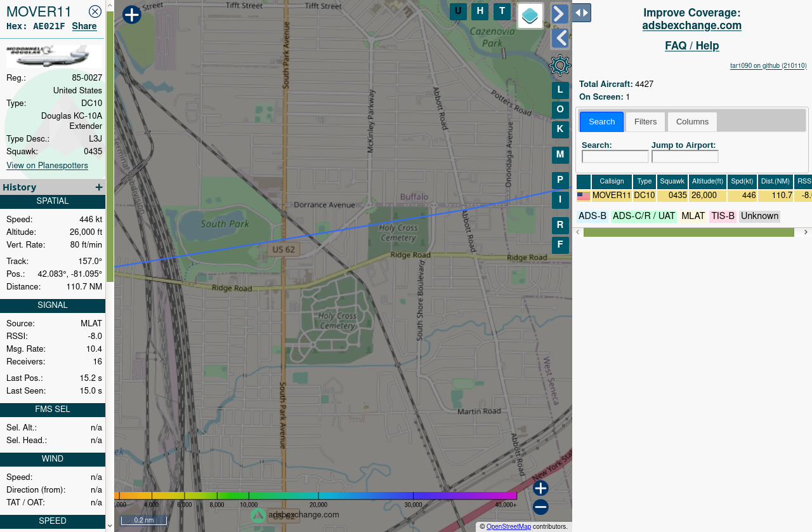Viewport: 812px width, 532px height.
Task: Toggle the M map button
Action: [560, 155]
